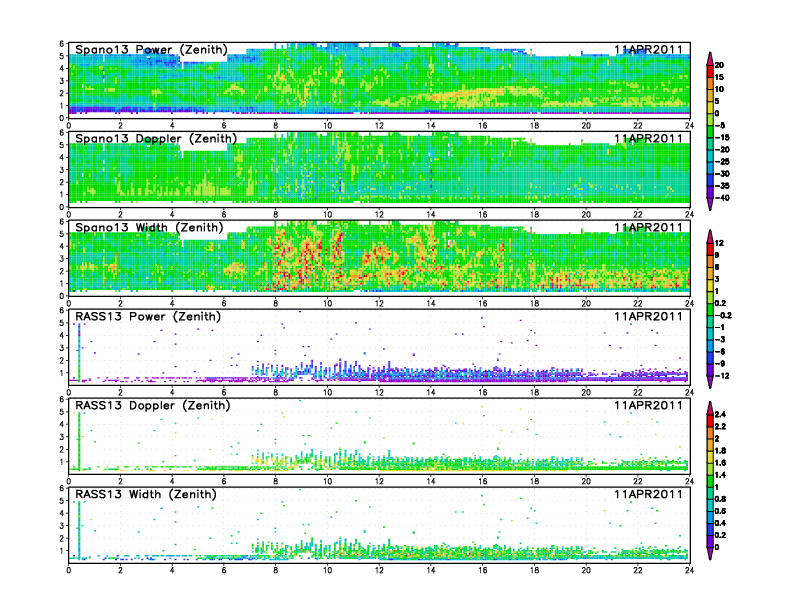The image size is (792, 612).
Task: Click hour tick 6 under RASS13 Power panel
Action: [224, 392]
